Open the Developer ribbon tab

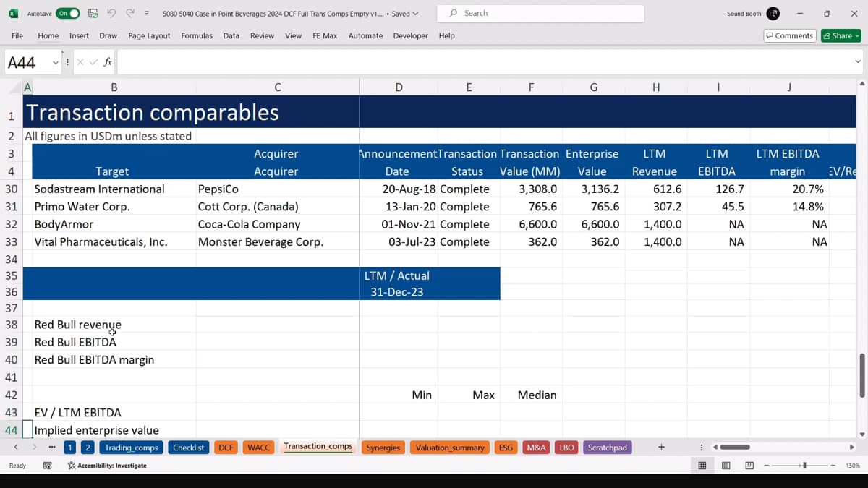pyautogui.click(x=410, y=35)
